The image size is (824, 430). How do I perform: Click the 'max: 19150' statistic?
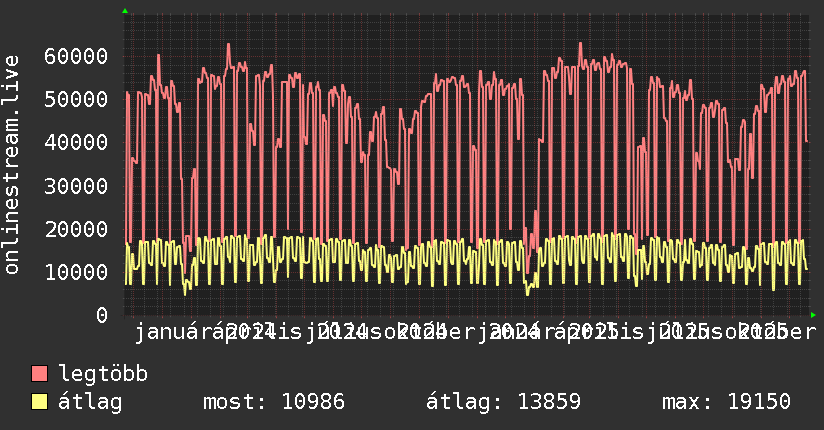(726, 402)
